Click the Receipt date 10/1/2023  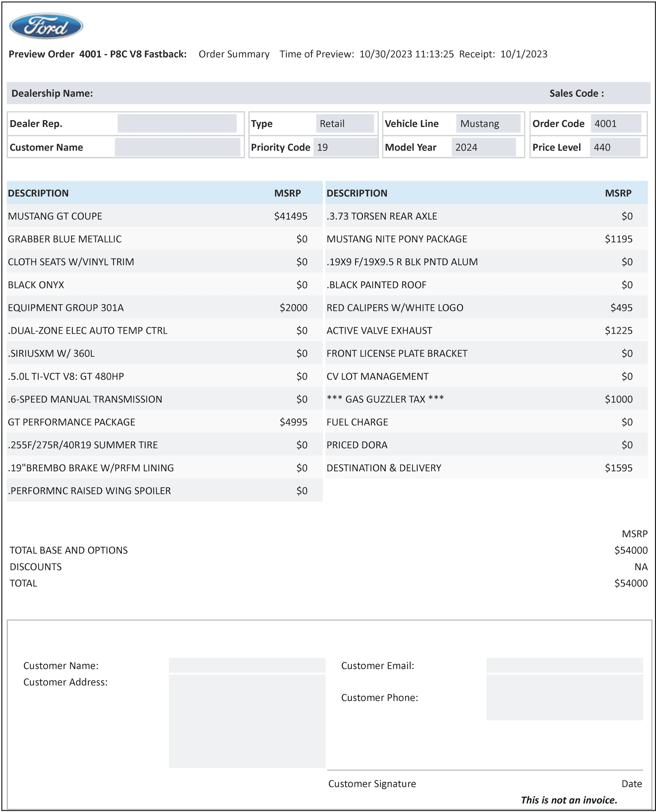[x=524, y=54]
